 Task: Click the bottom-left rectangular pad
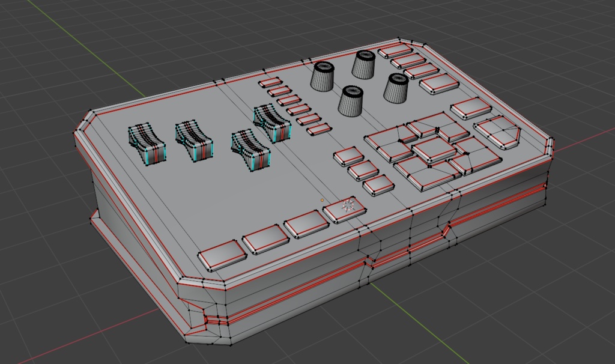pyautogui.click(x=222, y=255)
